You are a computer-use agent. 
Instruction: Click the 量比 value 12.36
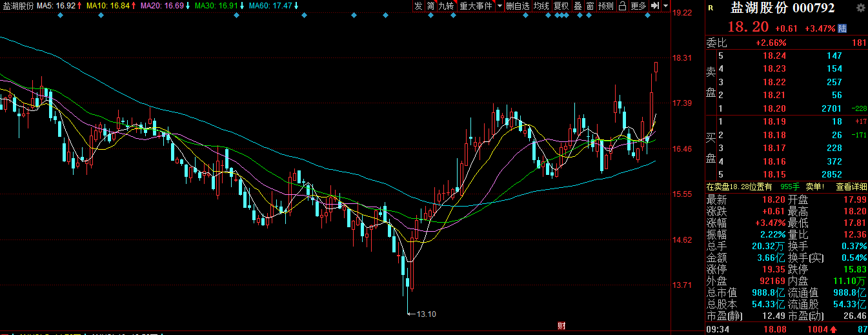855,234
